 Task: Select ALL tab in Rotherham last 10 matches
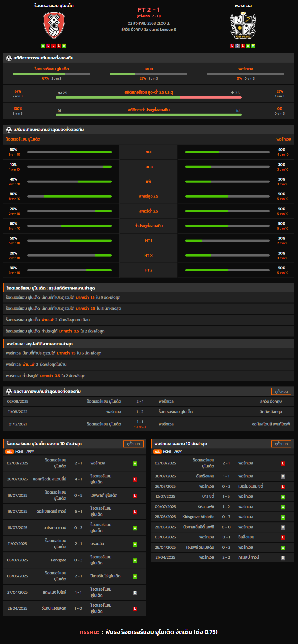click(9, 452)
